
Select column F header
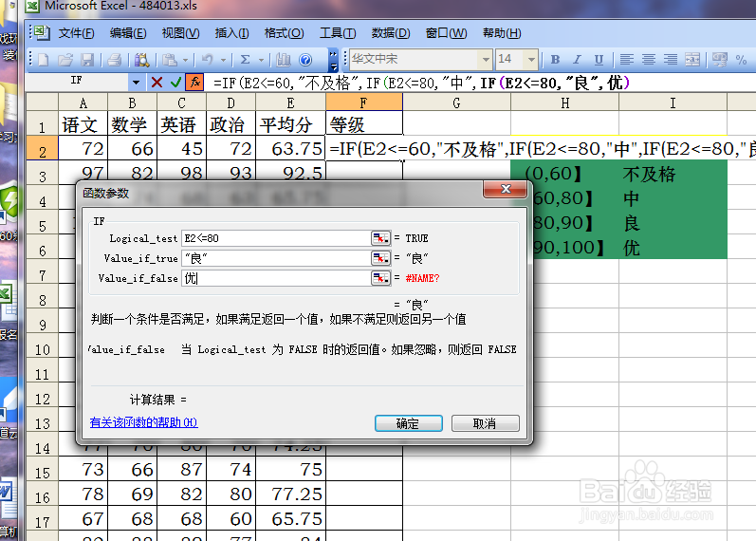pyautogui.click(x=364, y=103)
